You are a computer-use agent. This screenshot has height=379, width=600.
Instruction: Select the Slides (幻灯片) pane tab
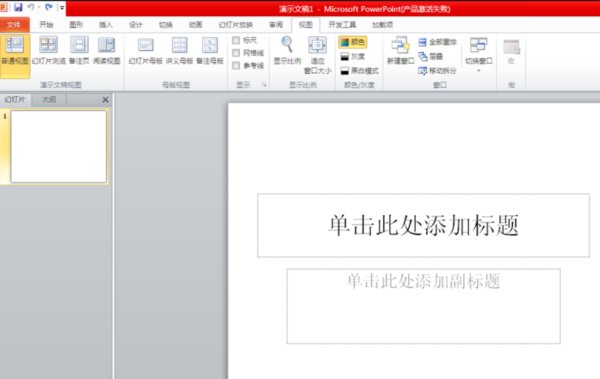pyautogui.click(x=15, y=100)
